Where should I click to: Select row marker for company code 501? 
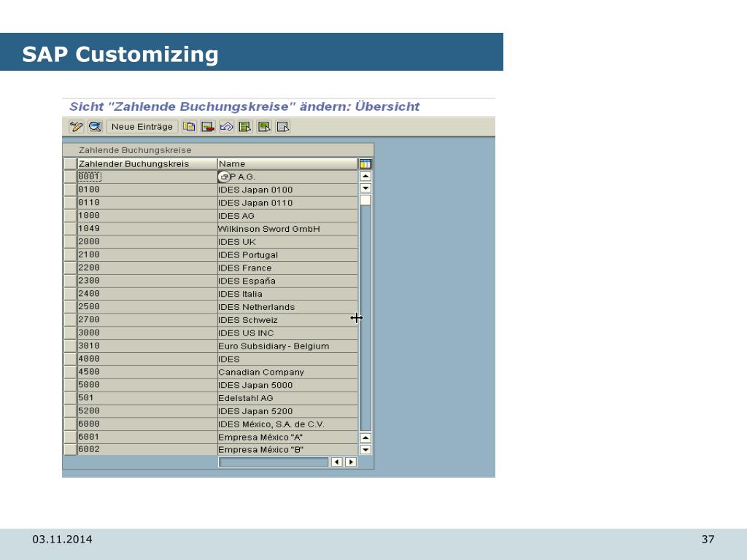70,398
